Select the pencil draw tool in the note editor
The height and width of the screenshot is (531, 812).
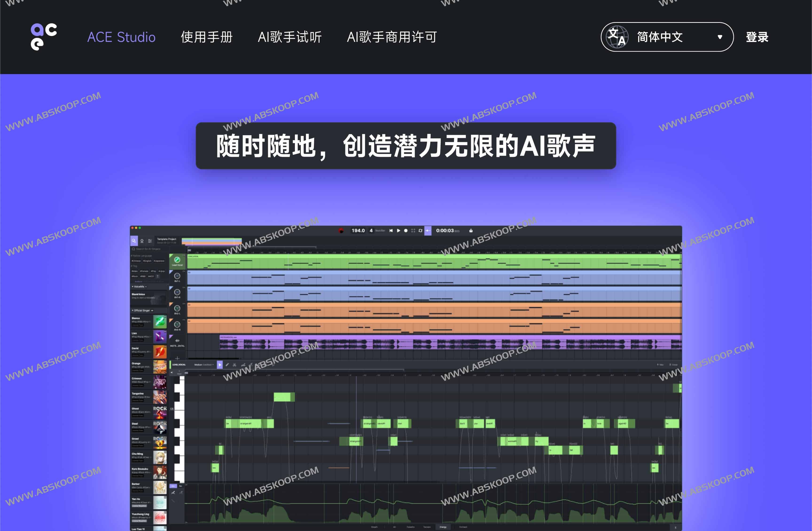(228, 365)
